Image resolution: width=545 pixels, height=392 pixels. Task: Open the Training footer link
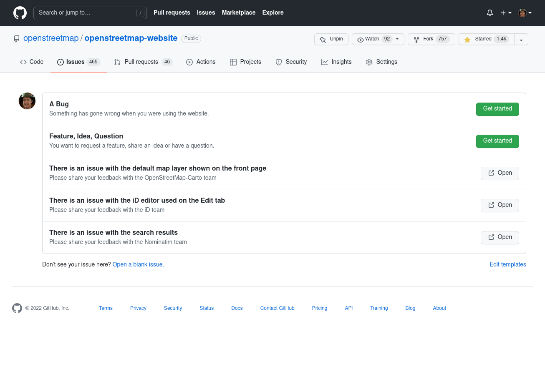click(x=379, y=308)
